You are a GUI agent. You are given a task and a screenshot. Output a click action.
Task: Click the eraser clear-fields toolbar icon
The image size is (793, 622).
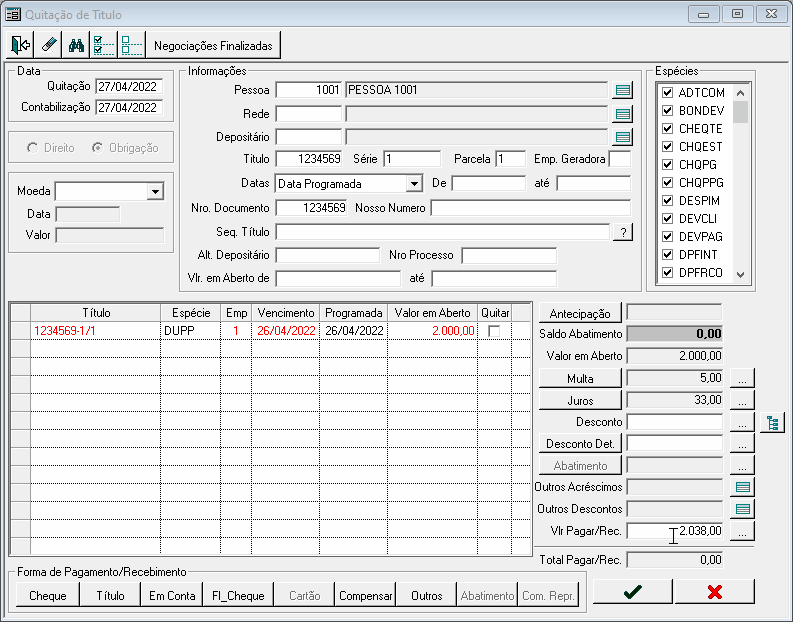click(49, 45)
